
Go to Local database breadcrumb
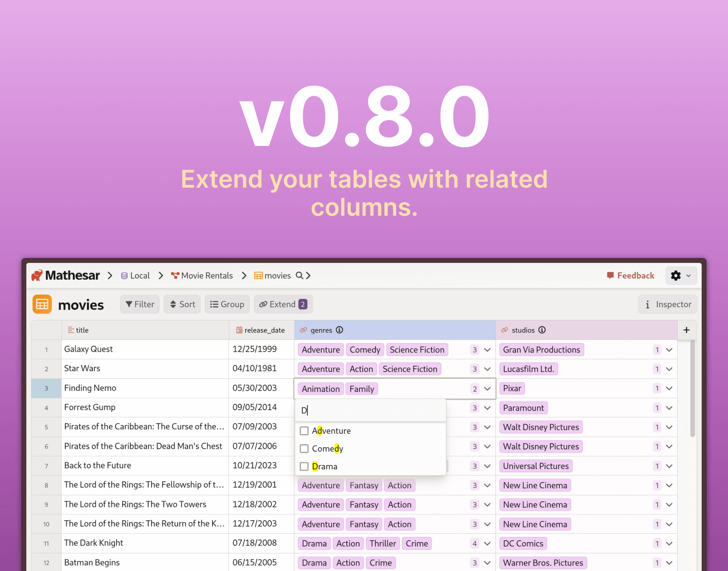click(136, 276)
